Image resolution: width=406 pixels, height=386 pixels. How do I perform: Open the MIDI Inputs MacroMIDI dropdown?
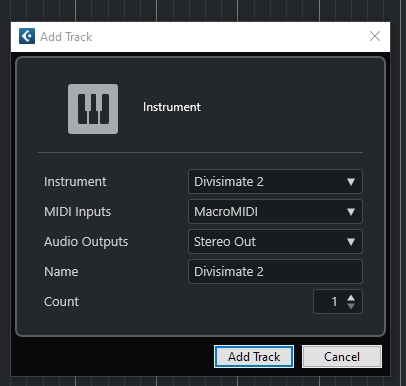tap(275, 212)
